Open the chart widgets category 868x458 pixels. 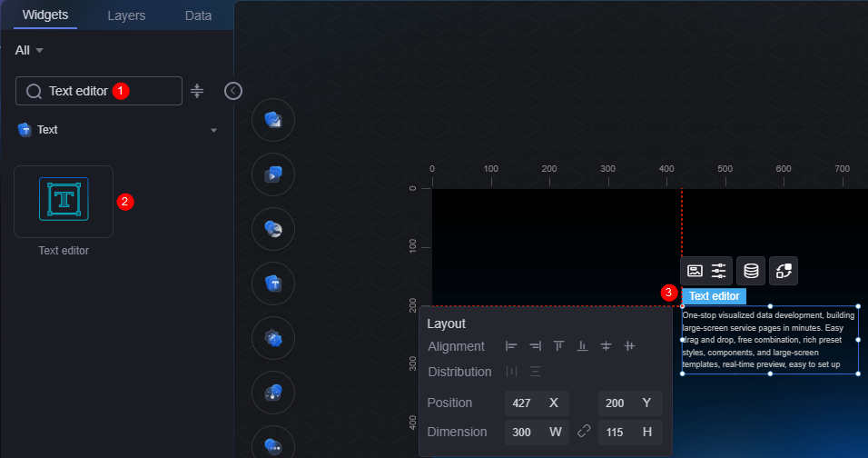tap(273, 120)
